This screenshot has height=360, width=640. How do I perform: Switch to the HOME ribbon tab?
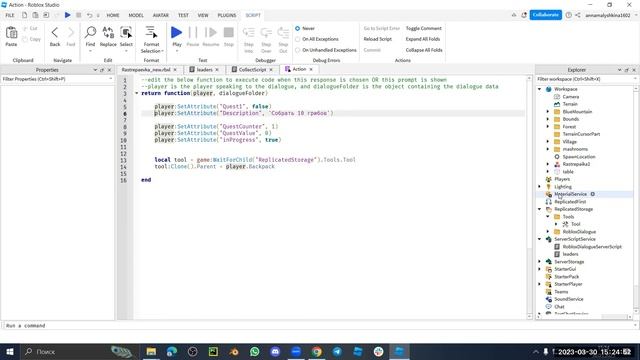click(x=113, y=15)
